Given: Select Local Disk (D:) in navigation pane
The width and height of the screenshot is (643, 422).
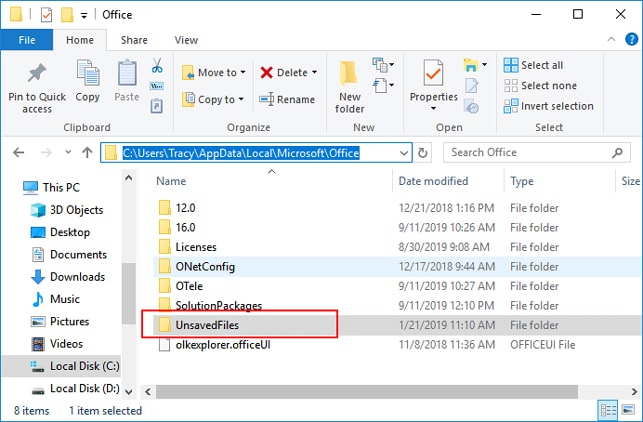Looking at the screenshot, I should (x=84, y=388).
